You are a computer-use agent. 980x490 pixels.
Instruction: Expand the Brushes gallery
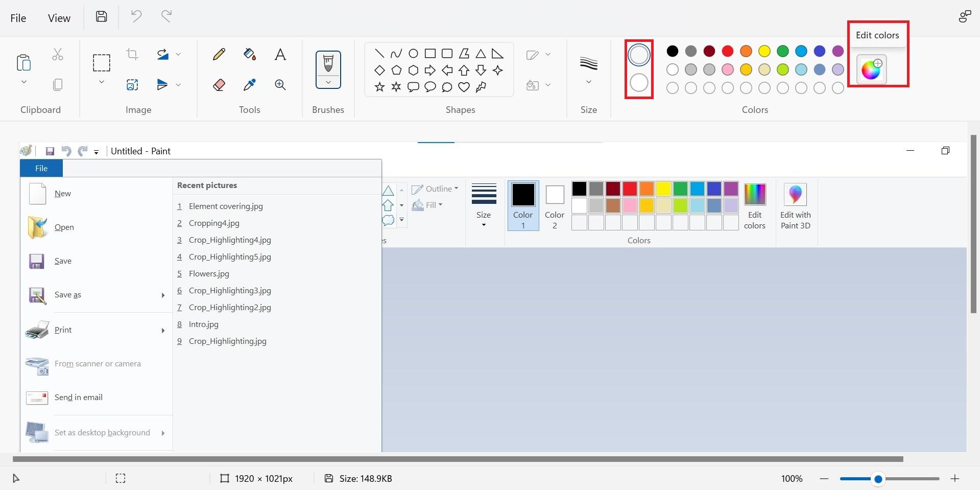click(x=328, y=83)
